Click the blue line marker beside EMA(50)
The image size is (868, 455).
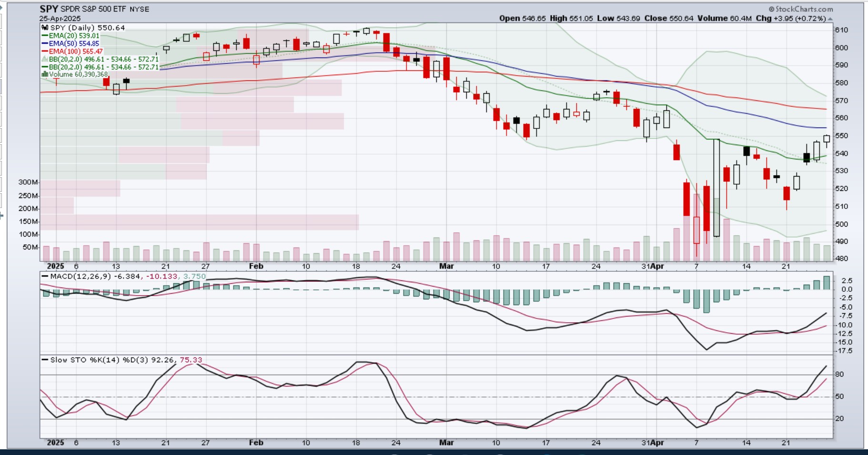45,43
